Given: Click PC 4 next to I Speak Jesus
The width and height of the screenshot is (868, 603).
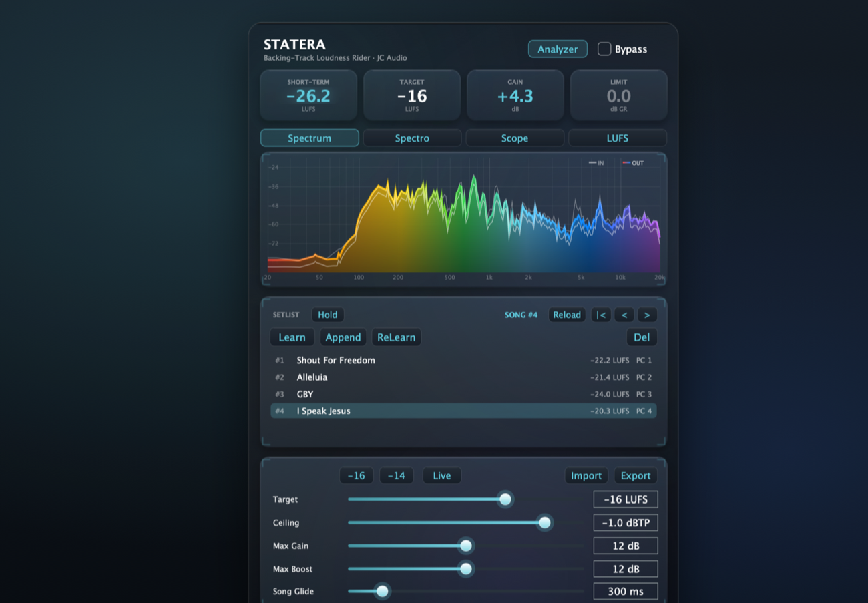Looking at the screenshot, I should click(644, 411).
